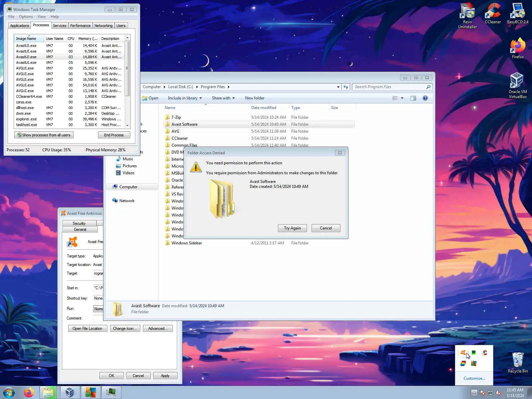The height and width of the screenshot is (399, 532).
Task: Click the green Task Manager tray icon
Action: [474, 353]
